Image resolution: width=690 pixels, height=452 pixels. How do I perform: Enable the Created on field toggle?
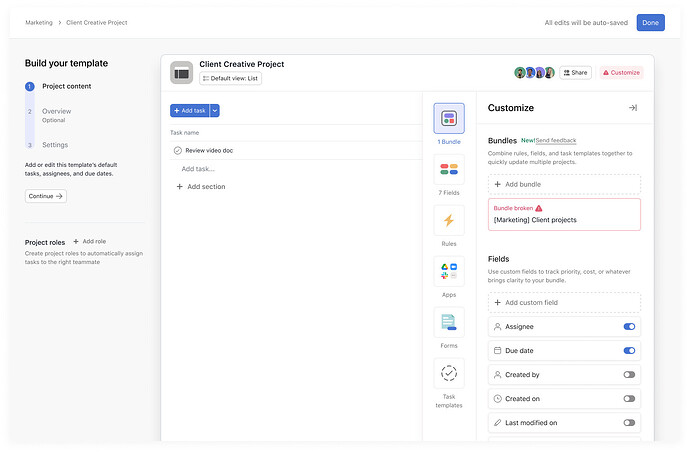click(x=629, y=399)
